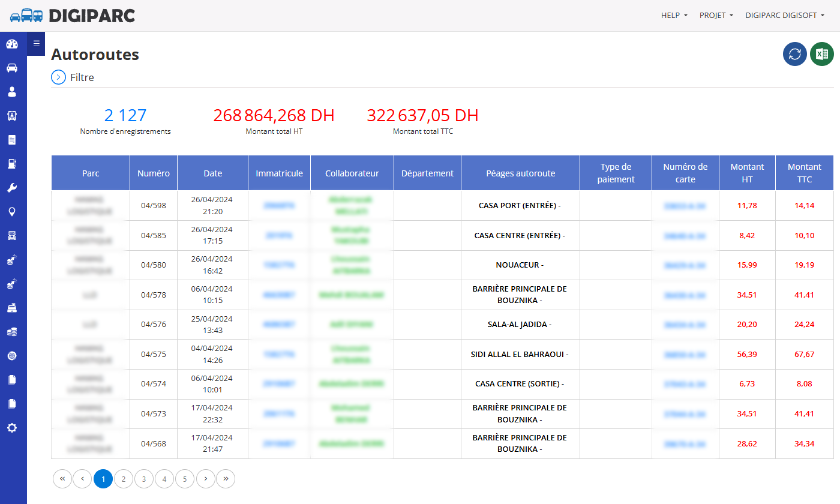Go to the next page
Image resolution: width=840 pixels, height=504 pixels.
point(206,479)
